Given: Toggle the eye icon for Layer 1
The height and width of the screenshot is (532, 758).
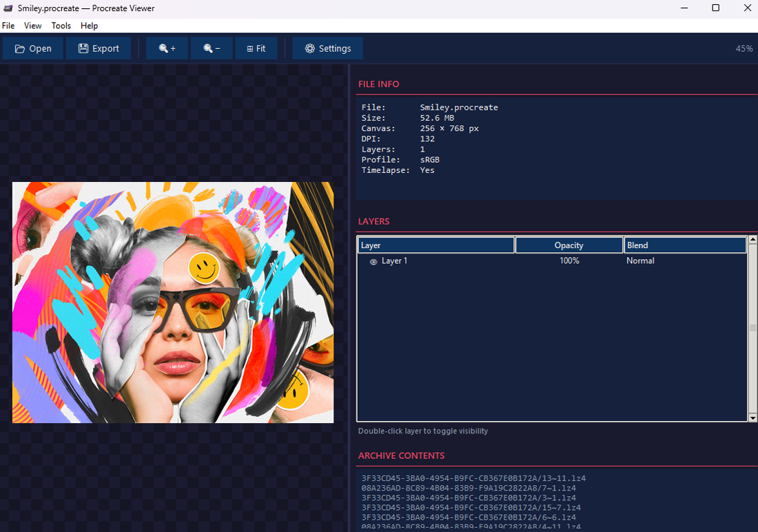Looking at the screenshot, I should (x=373, y=261).
